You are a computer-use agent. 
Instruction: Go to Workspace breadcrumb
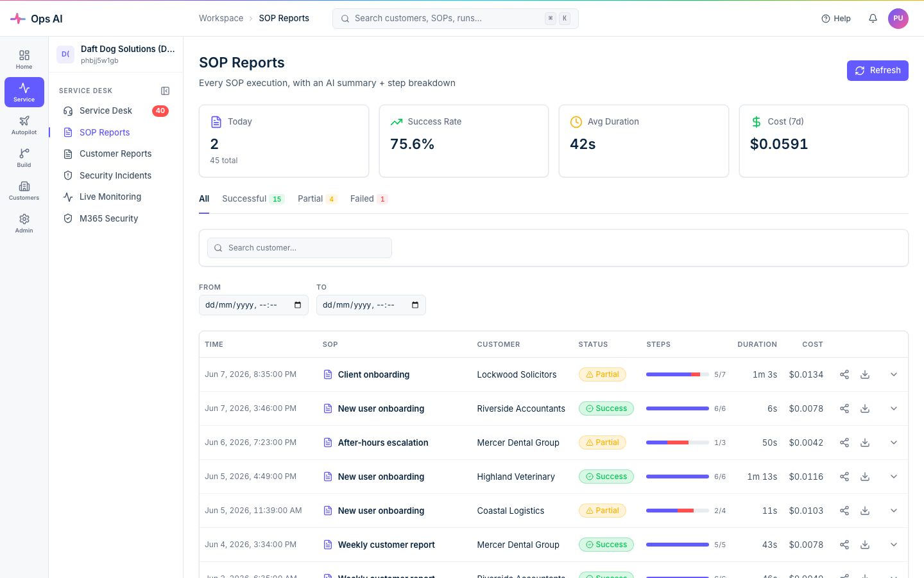(x=221, y=19)
